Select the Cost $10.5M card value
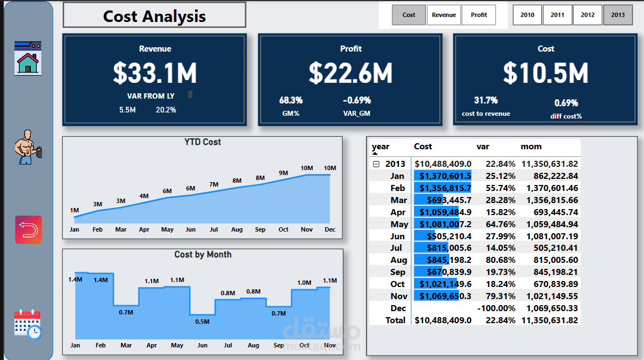The height and width of the screenshot is (360, 644). point(546,73)
